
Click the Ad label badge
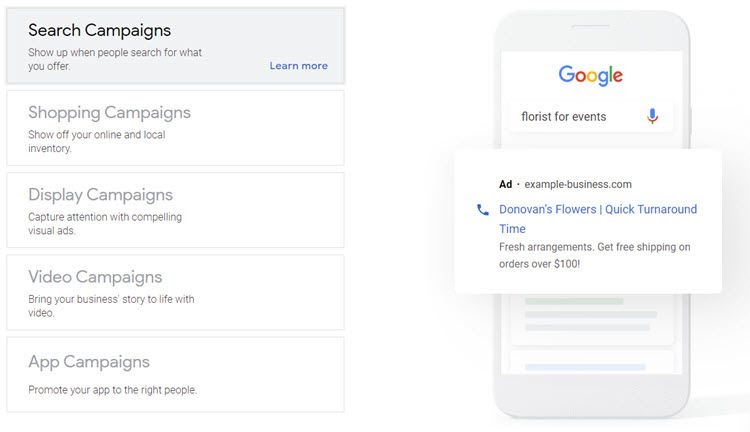pyautogui.click(x=505, y=184)
